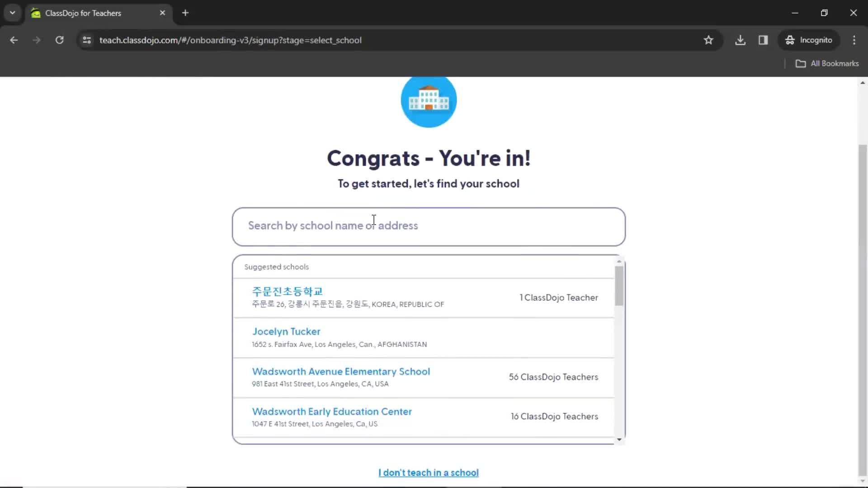Image resolution: width=868 pixels, height=488 pixels.
Task: Expand the browser tab list dropdown
Action: click(12, 13)
